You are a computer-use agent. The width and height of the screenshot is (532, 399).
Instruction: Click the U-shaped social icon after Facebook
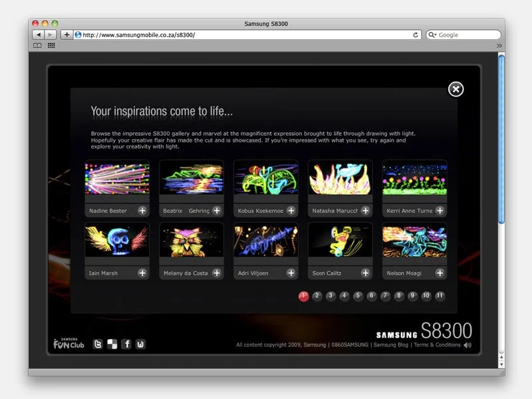140,344
